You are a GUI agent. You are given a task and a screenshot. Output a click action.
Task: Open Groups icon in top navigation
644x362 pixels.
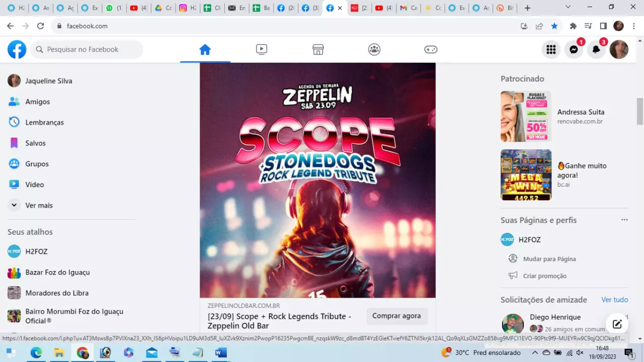(x=374, y=49)
